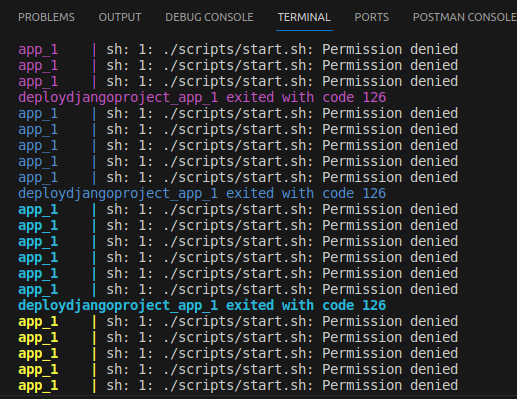Switch to the PROBLEMS tab
Image resolution: width=517 pixels, height=399 pixels.
[46, 17]
